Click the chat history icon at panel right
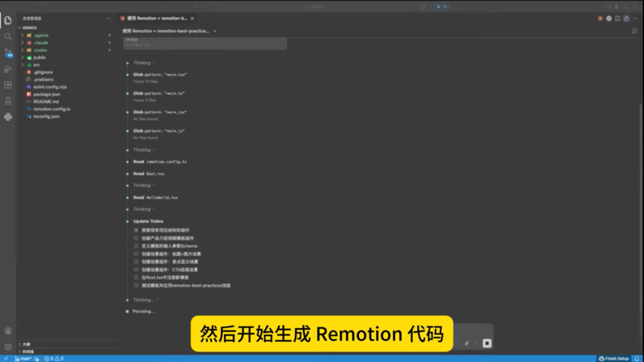The height and width of the screenshot is (362, 644). (x=635, y=31)
